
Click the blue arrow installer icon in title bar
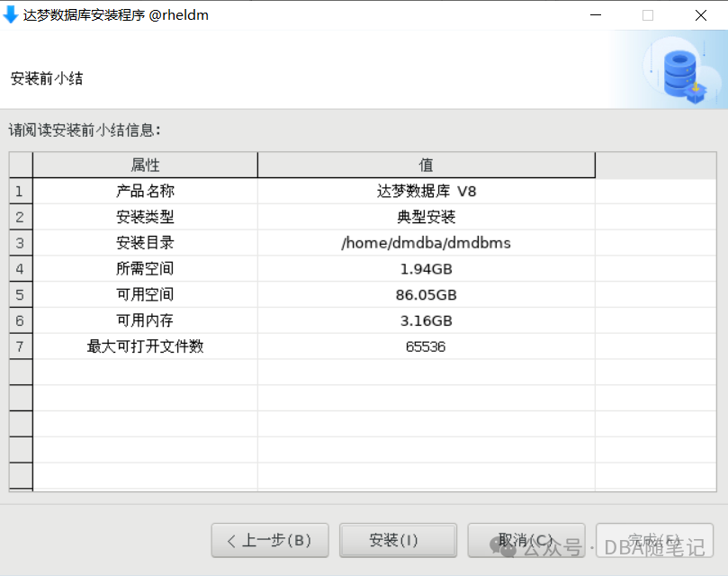pyautogui.click(x=11, y=15)
